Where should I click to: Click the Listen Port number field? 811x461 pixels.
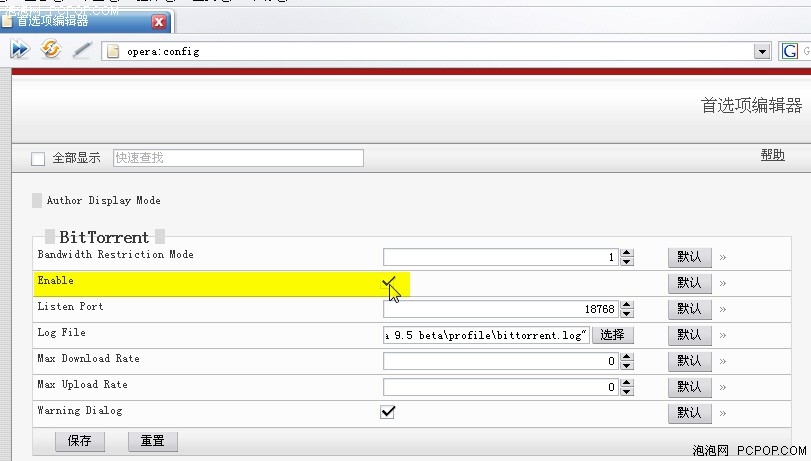tap(501, 309)
